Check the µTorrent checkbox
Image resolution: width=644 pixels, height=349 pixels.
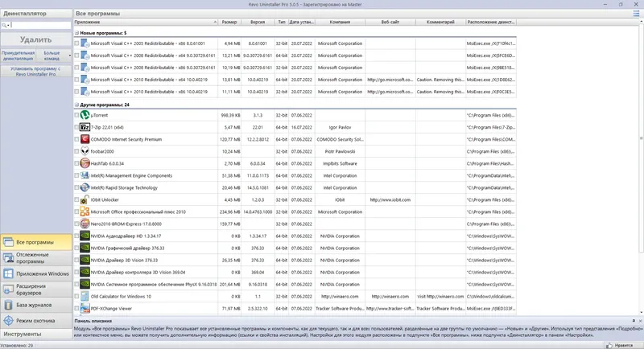[76, 115]
